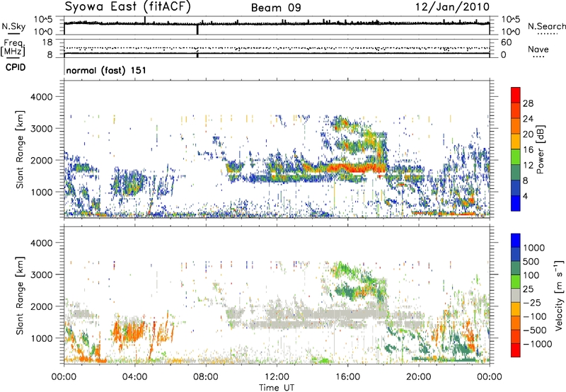This screenshot has height=392, width=566.
Task: Click the '-100' label on velocity scale
Action: click(x=534, y=316)
